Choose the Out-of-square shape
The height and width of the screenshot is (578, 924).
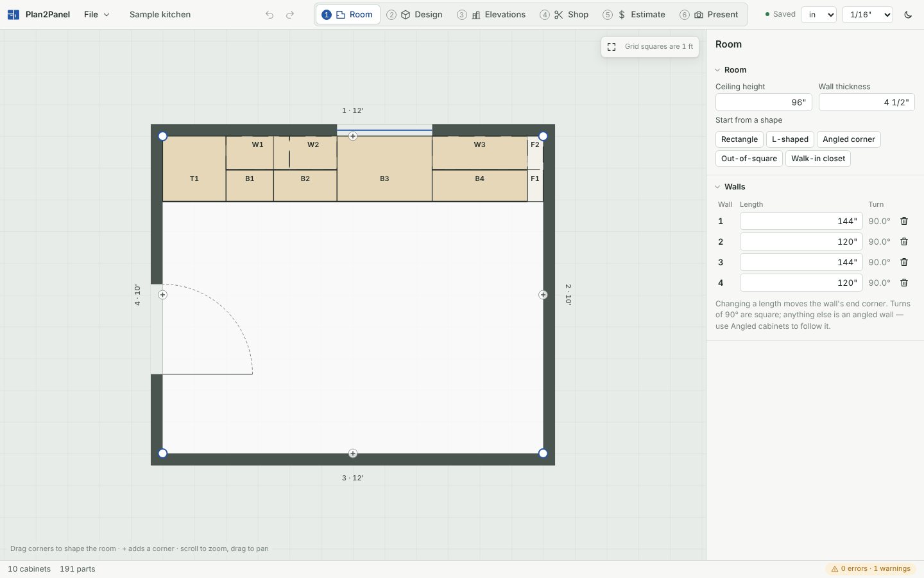749,159
